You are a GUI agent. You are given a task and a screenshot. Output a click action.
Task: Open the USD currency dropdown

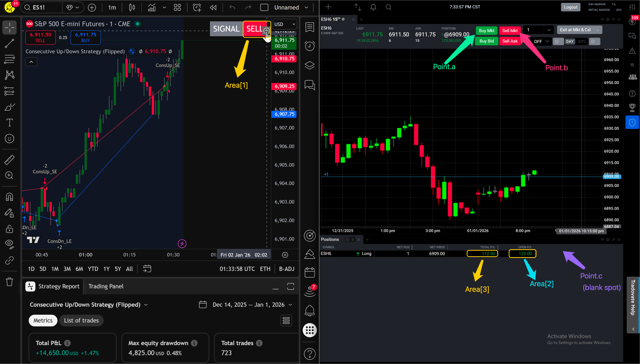pos(284,24)
